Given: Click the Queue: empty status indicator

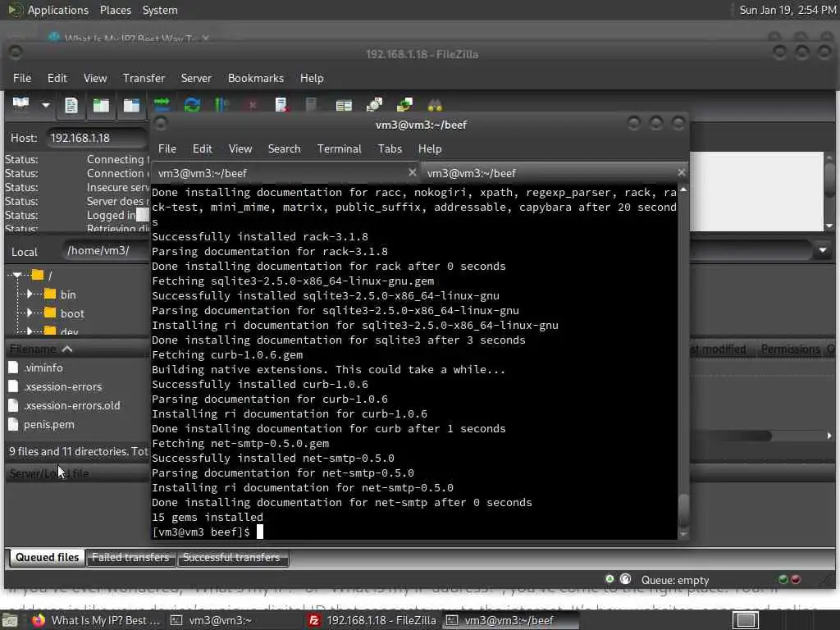Looking at the screenshot, I should [x=674, y=580].
